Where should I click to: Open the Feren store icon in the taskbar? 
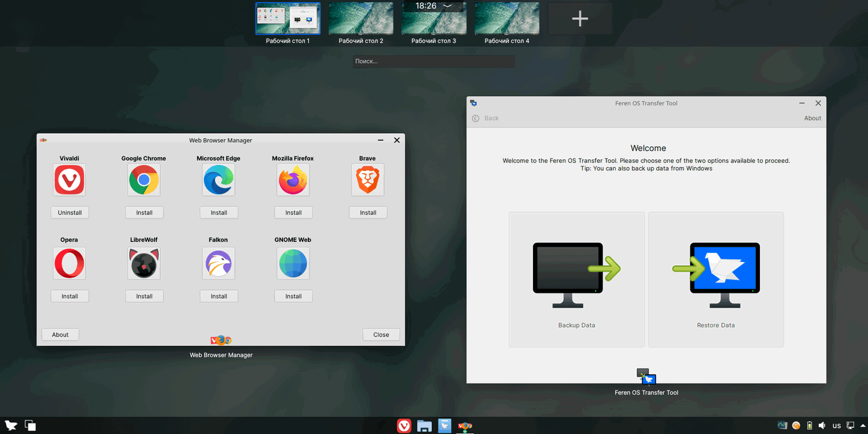pos(444,426)
